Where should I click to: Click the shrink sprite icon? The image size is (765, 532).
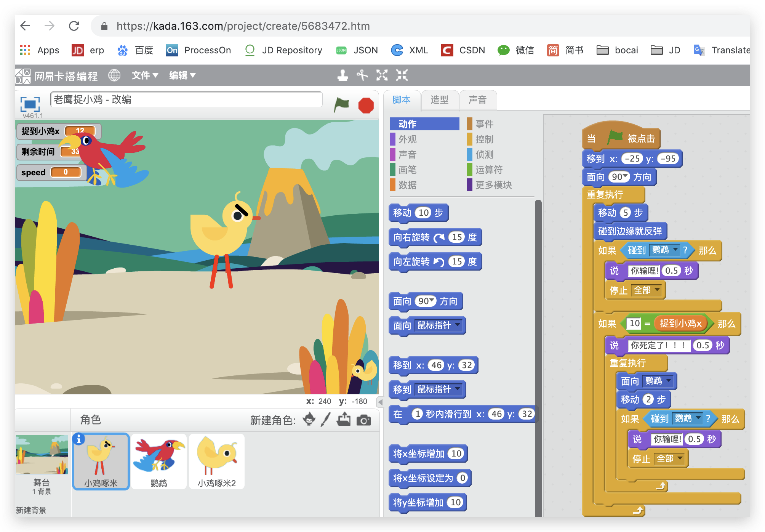click(401, 75)
